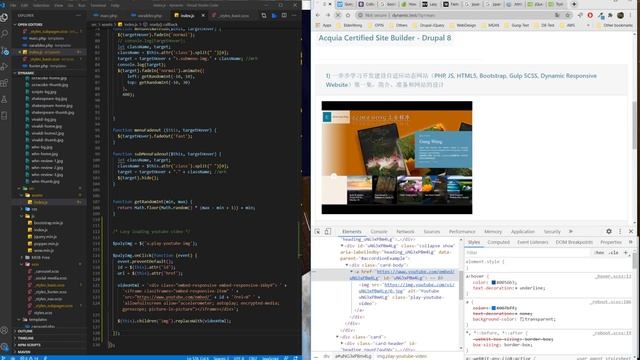Expand the TIMELINE section in Explorer

(25, 338)
